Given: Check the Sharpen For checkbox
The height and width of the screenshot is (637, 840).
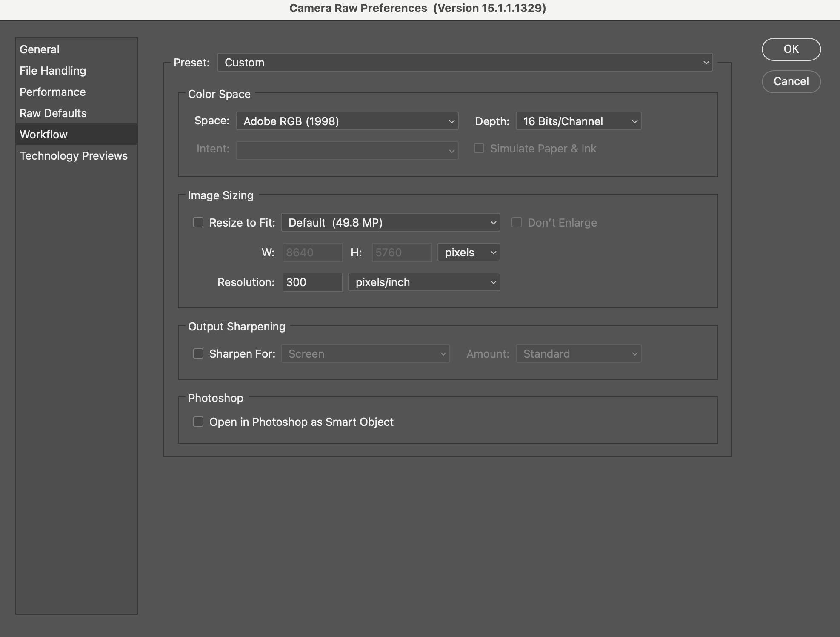Looking at the screenshot, I should click(198, 354).
